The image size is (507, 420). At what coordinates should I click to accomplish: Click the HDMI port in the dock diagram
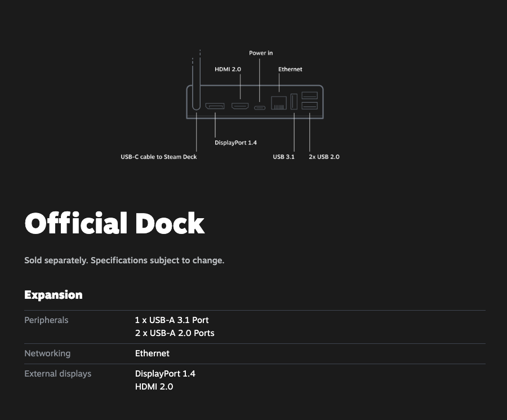click(x=241, y=106)
